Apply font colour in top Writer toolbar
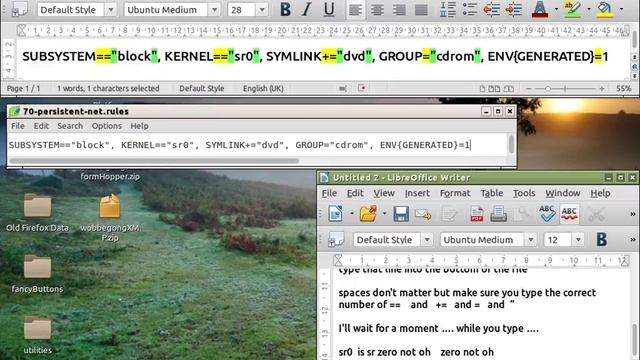 tap(540, 9)
